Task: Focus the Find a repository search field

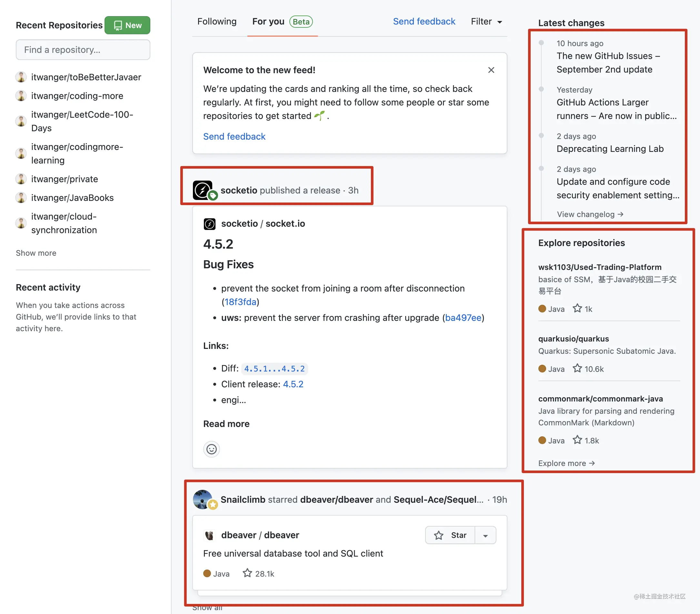Action: (x=83, y=50)
